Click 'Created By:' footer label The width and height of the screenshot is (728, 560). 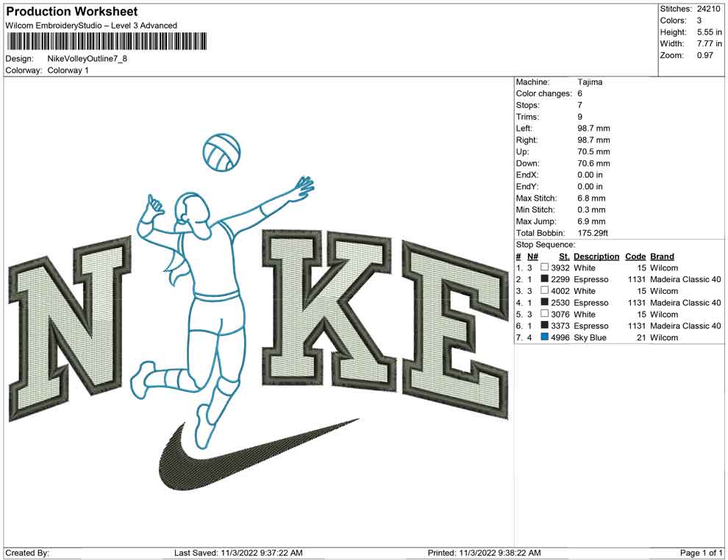(x=27, y=553)
